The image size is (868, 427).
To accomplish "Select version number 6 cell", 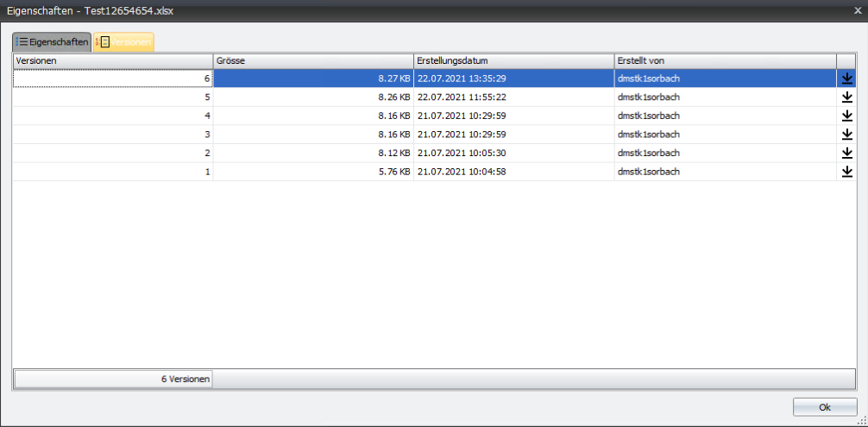I will [113, 78].
